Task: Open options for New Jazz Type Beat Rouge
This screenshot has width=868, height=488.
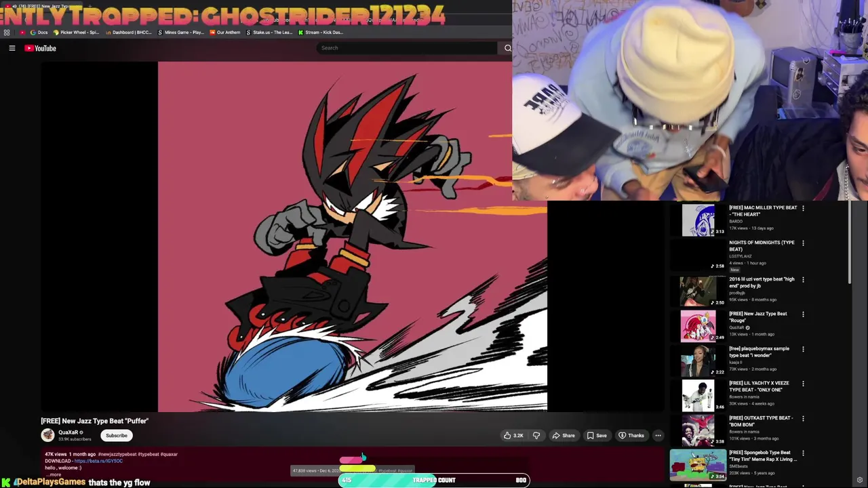Action: tap(803, 314)
